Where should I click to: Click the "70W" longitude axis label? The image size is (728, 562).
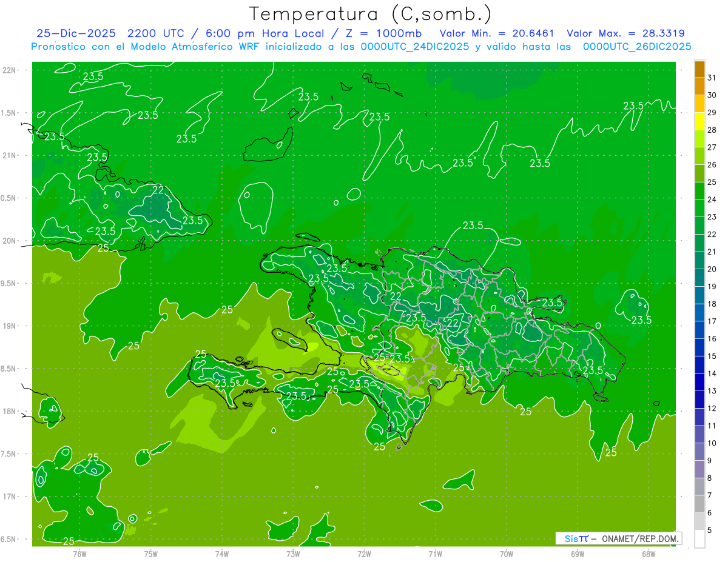coord(506,554)
